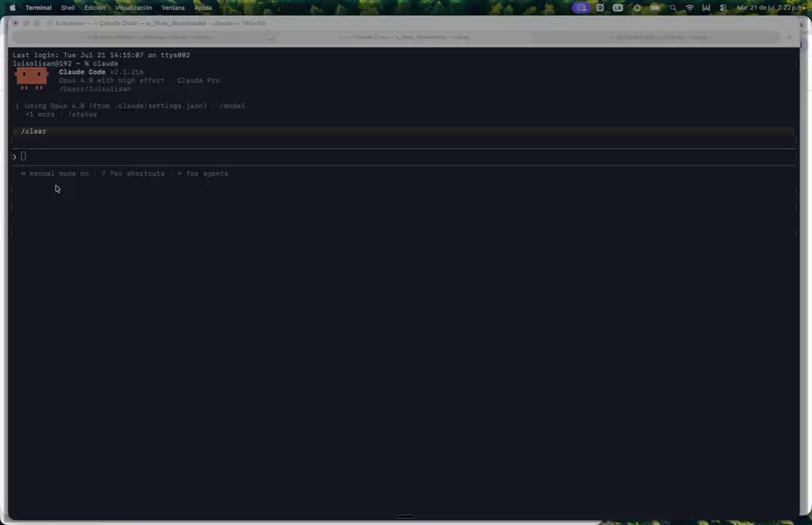Open the Visualización menu

(x=133, y=8)
